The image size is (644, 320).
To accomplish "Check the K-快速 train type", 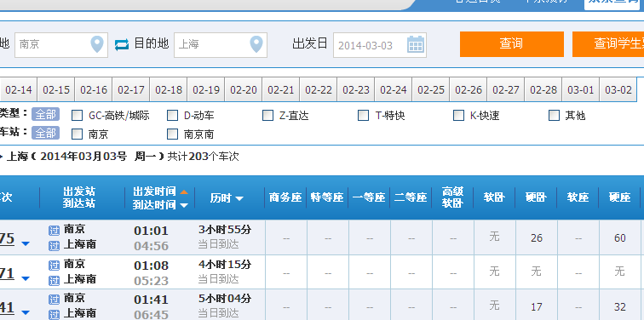I will pos(459,116).
